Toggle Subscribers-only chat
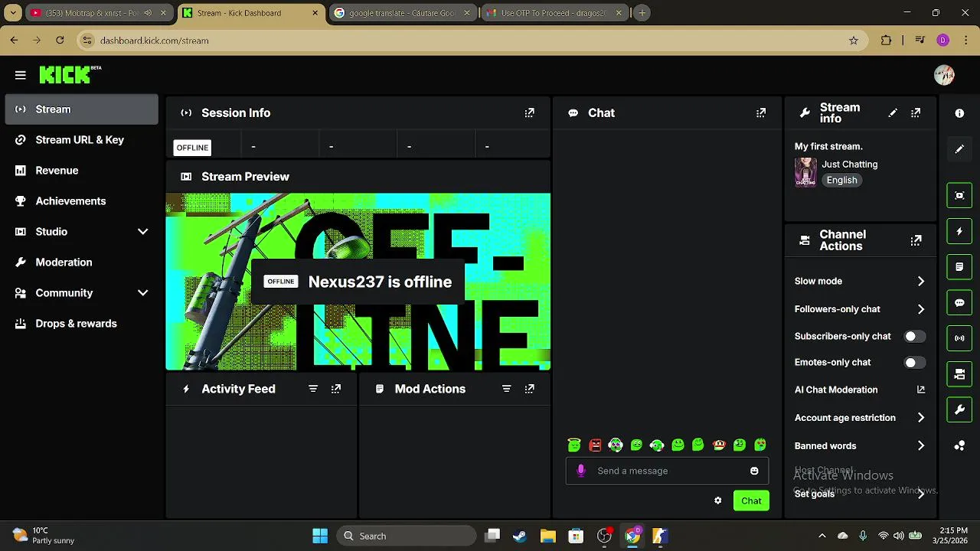Screen dimensions: 980x551 914,336
